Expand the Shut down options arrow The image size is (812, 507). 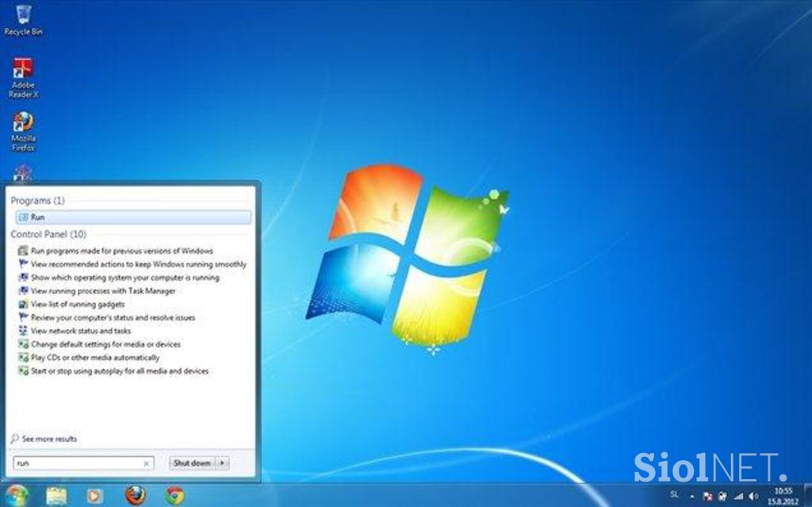pos(223,463)
